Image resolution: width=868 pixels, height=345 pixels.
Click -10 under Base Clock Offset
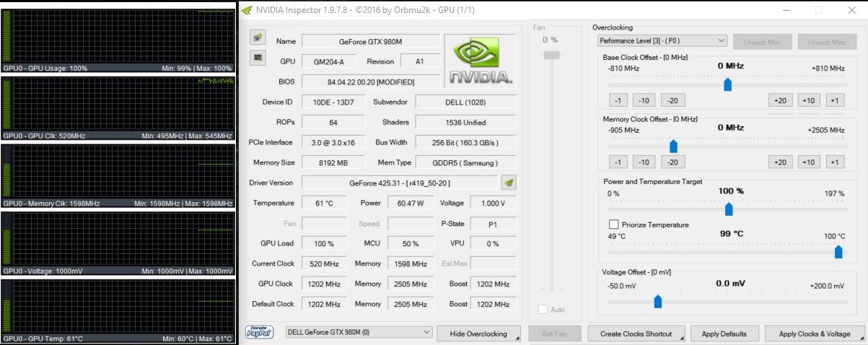click(x=644, y=100)
